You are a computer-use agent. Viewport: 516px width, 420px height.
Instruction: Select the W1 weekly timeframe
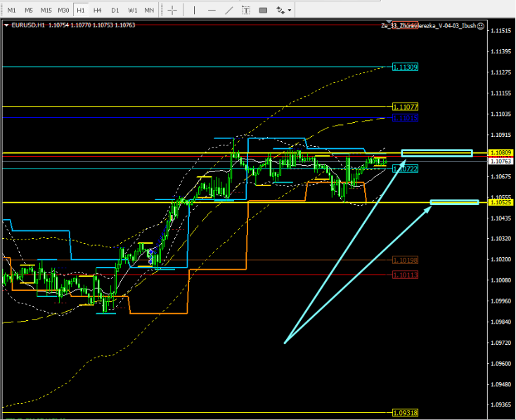(132, 11)
